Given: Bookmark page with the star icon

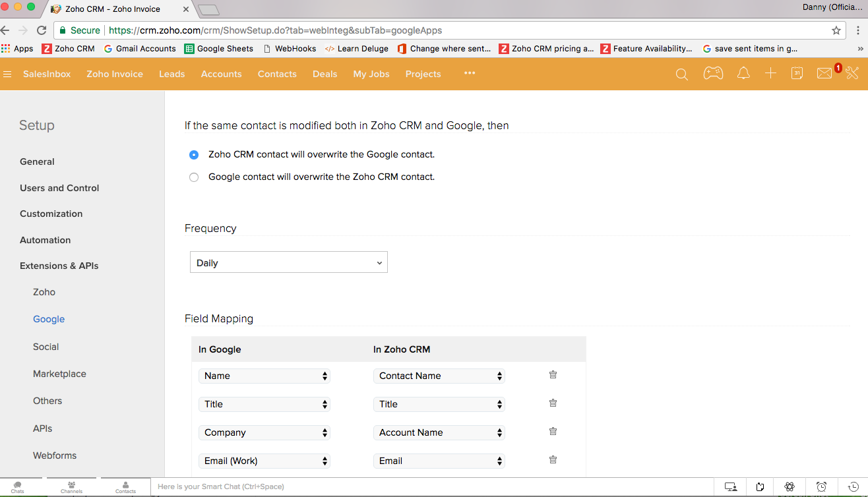Looking at the screenshot, I should click(x=836, y=30).
